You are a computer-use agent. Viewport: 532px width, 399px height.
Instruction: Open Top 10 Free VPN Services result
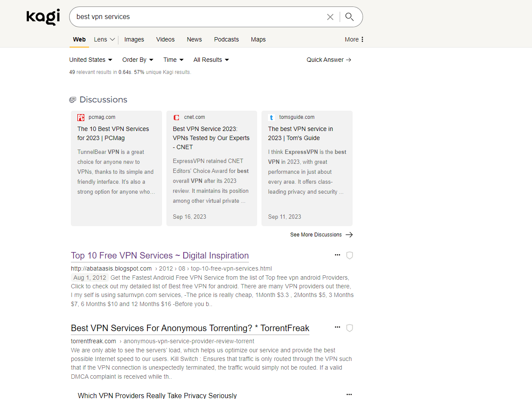[x=160, y=255]
